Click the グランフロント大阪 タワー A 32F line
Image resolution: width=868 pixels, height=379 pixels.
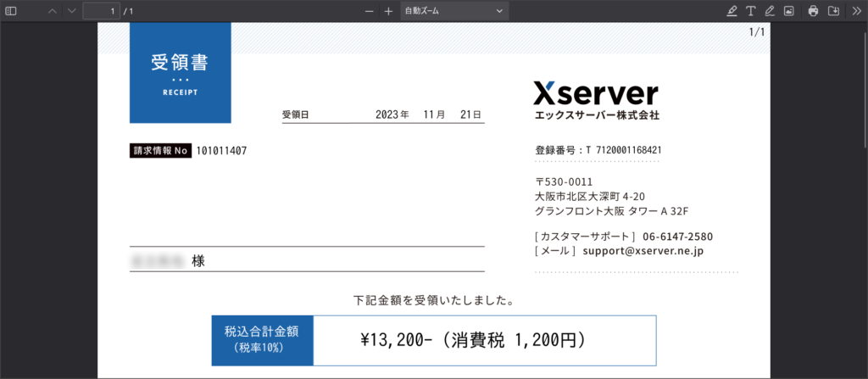pos(611,210)
